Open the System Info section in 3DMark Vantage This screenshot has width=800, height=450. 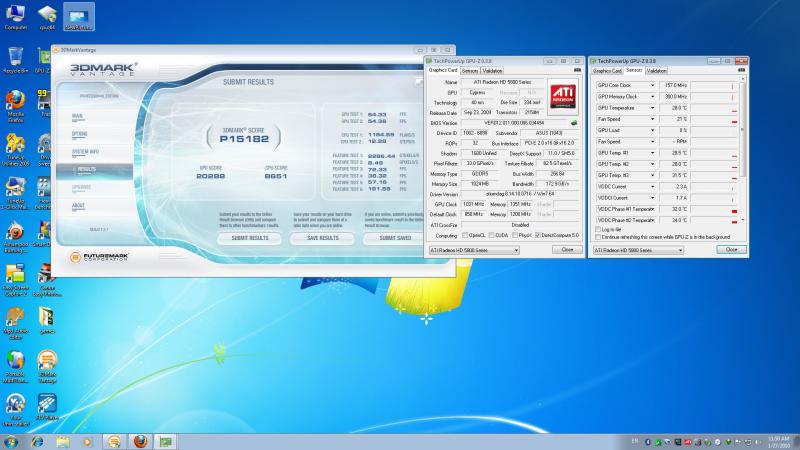(x=85, y=152)
